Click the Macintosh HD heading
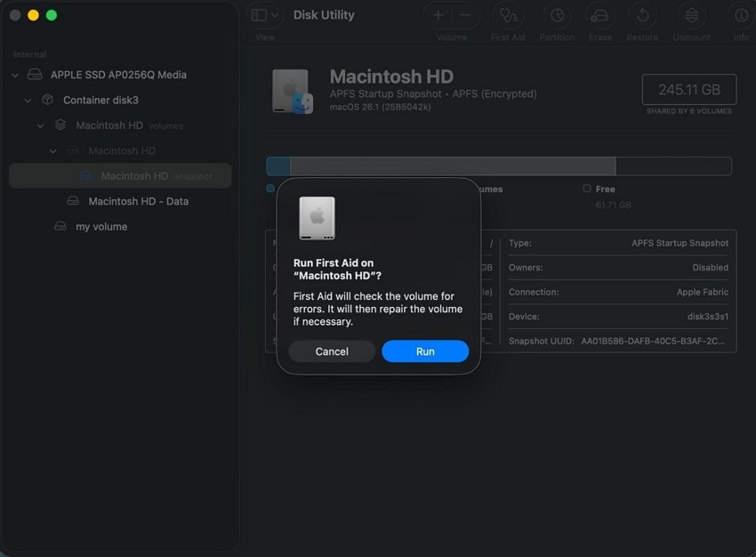 coord(391,77)
